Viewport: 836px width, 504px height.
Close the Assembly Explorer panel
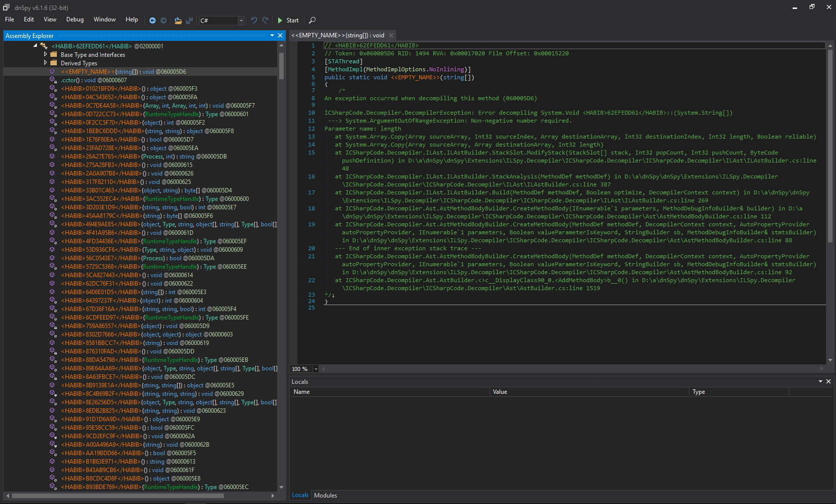click(280, 35)
